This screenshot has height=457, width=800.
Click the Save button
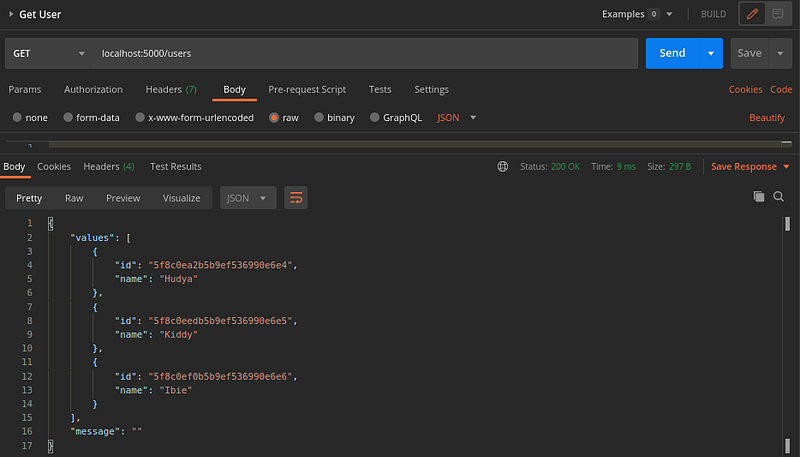[x=749, y=53]
